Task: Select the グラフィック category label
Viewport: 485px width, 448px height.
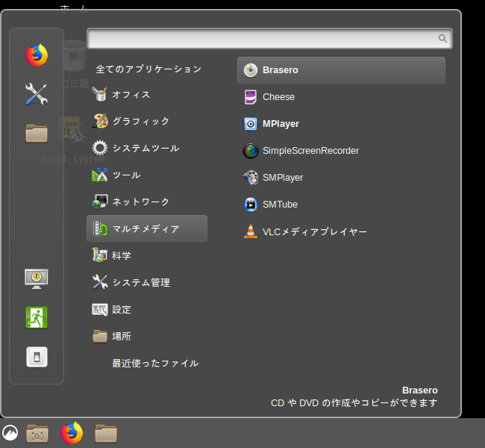Action: point(141,121)
